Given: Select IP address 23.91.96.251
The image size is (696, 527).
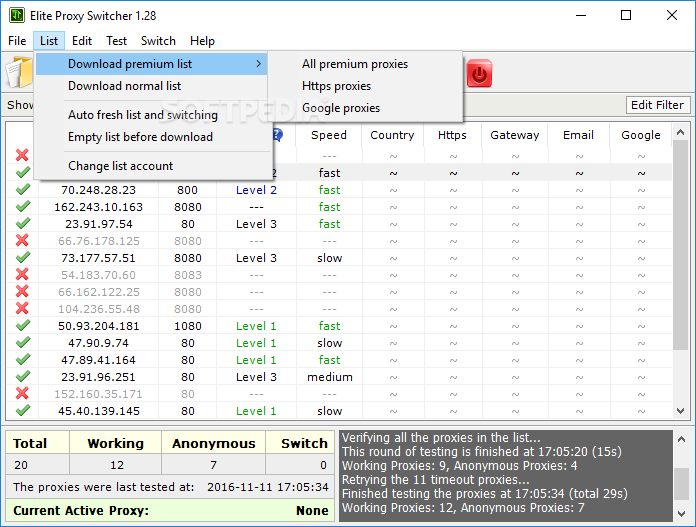Looking at the screenshot, I should coord(99,377).
